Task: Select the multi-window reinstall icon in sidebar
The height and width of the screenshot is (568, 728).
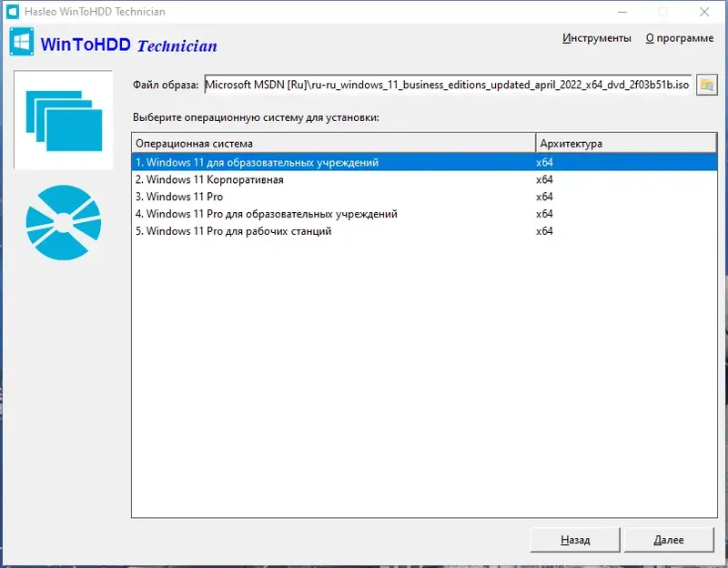Action: point(64,120)
